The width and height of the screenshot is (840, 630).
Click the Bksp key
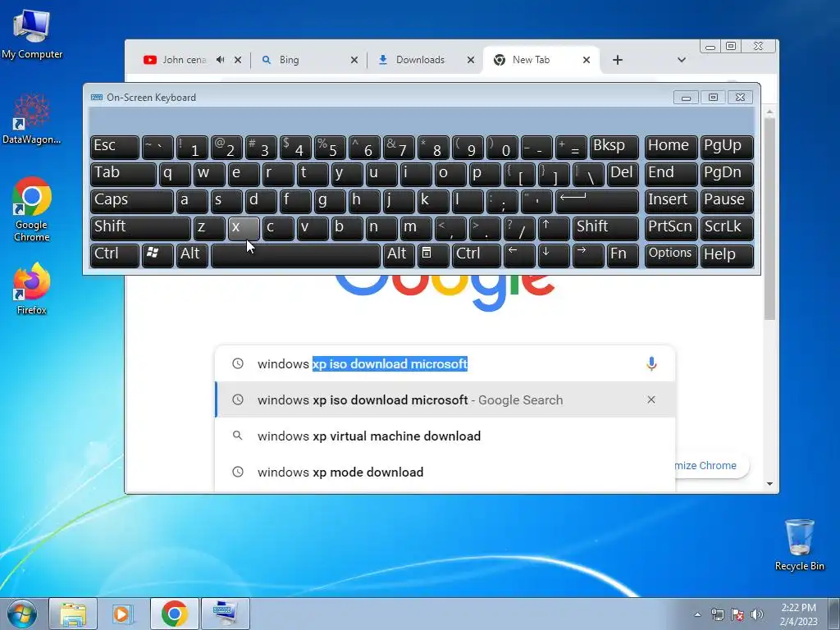[614, 148]
